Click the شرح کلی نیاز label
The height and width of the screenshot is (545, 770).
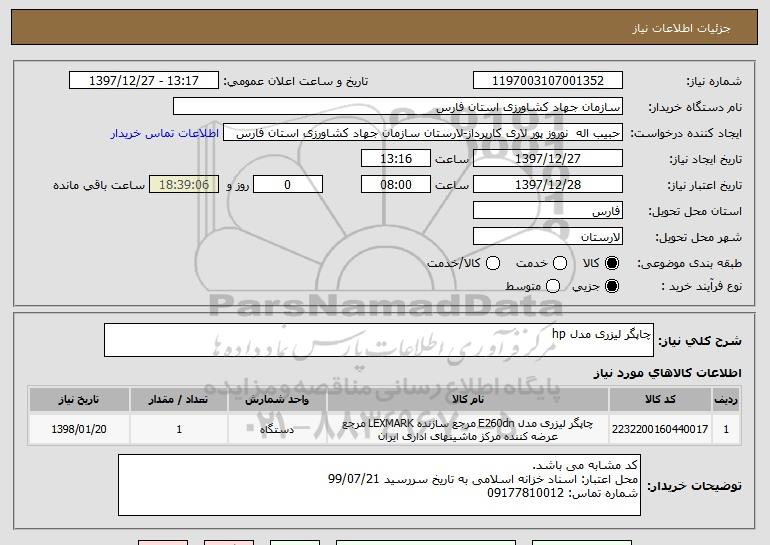(699, 341)
